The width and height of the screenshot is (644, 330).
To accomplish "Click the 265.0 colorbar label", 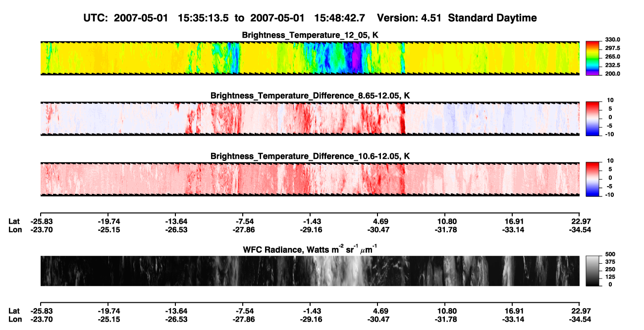I will coord(613,57).
